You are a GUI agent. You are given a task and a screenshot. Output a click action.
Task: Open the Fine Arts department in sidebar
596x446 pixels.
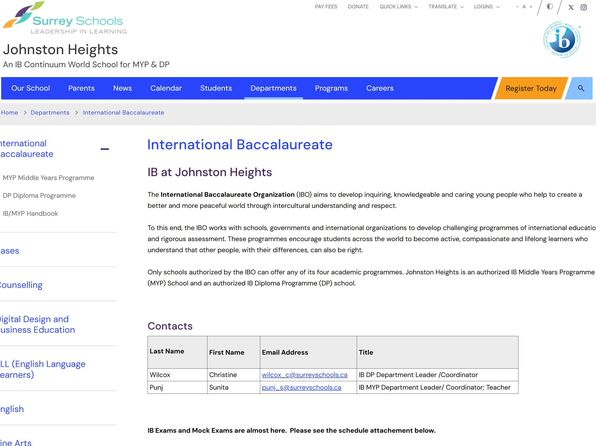point(16,442)
